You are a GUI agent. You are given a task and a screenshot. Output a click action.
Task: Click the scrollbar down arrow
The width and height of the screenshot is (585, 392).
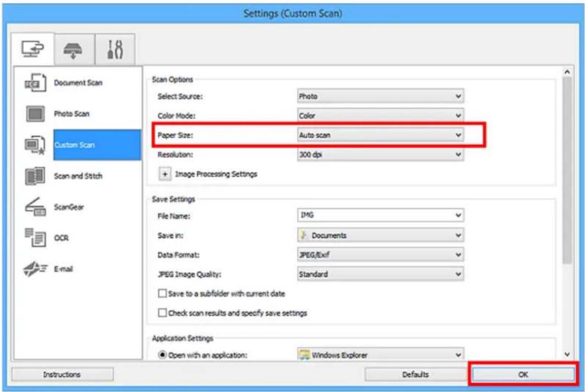(x=567, y=354)
